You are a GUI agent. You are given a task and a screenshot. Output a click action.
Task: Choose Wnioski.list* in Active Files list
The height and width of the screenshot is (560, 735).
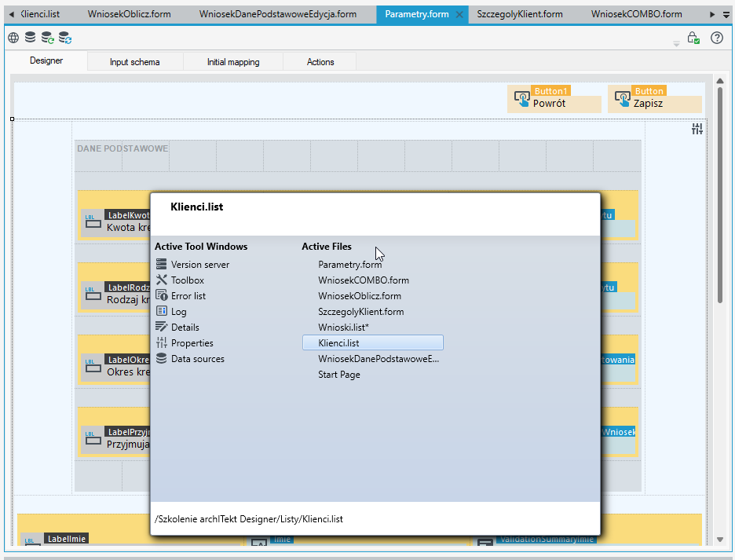pyautogui.click(x=373, y=328)
